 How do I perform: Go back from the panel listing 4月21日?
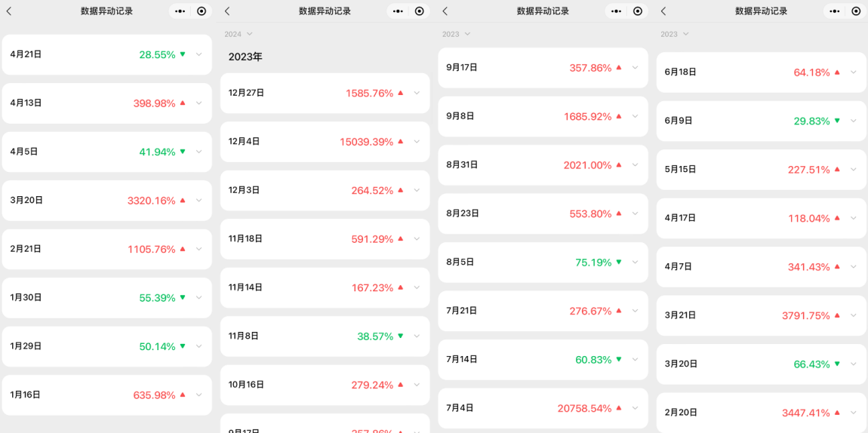(9, 11)
